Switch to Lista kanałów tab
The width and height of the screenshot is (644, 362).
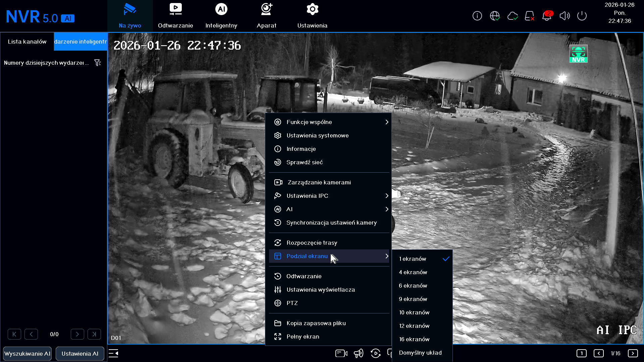(27, 42)
